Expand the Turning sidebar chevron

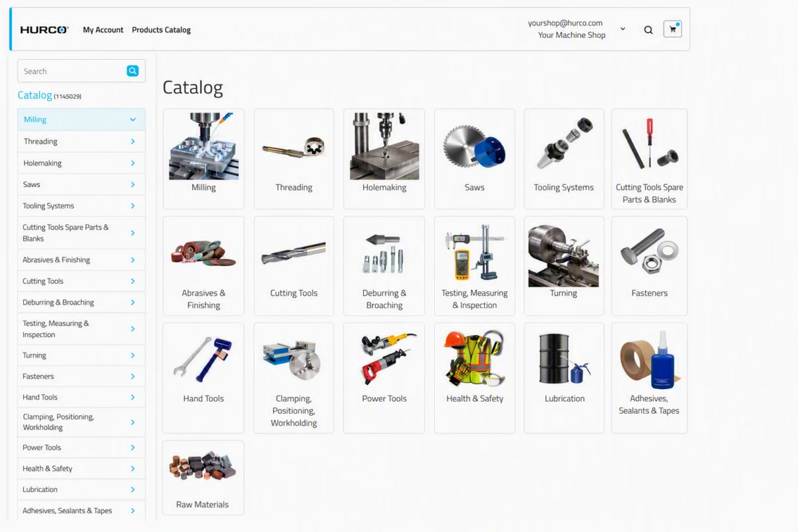tap(133, 355)
